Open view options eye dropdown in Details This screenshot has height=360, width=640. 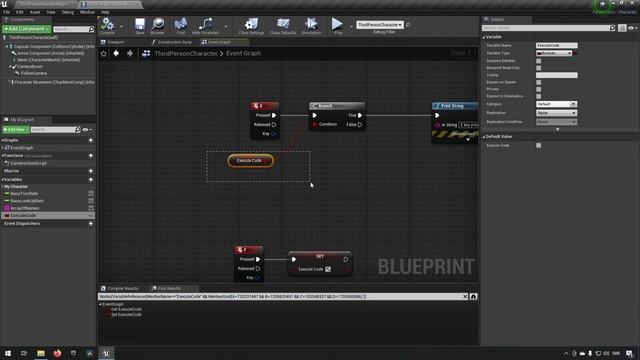(x=633, y=28)
